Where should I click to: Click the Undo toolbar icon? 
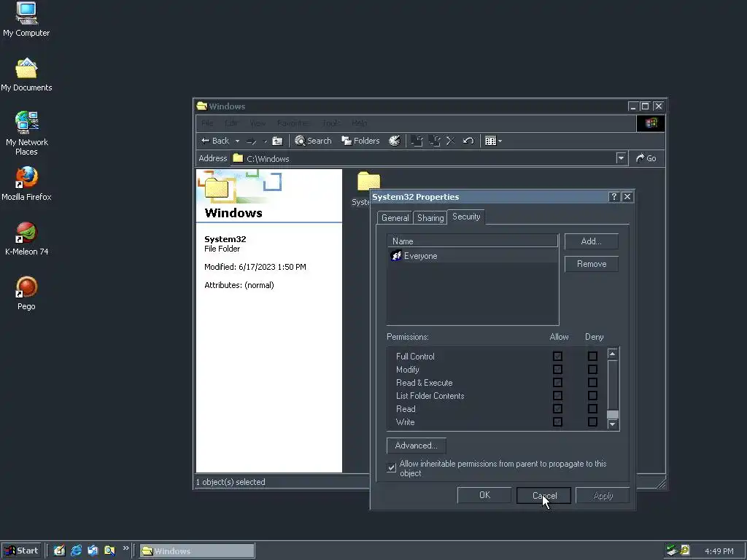point(468,141)
